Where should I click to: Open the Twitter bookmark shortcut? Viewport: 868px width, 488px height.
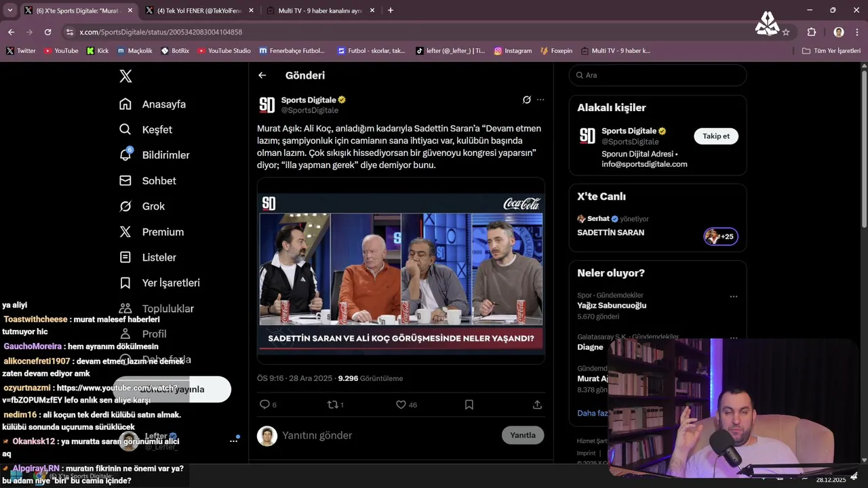(x=21, y=51)
